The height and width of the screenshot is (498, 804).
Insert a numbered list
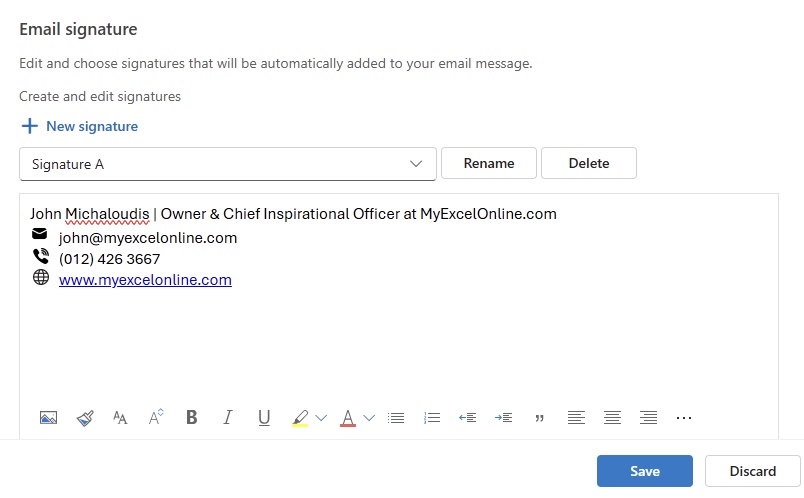[x=432, y=418]
